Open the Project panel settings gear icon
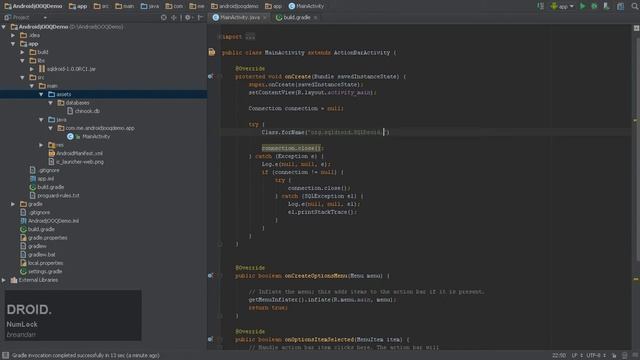 click(x=188, y=18)
